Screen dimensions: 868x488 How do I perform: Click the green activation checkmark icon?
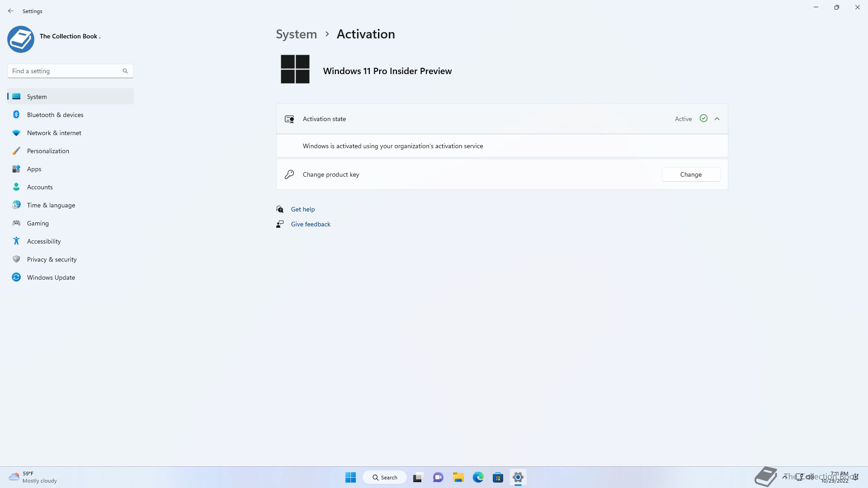pyautogui.click(x=703, y=118)
